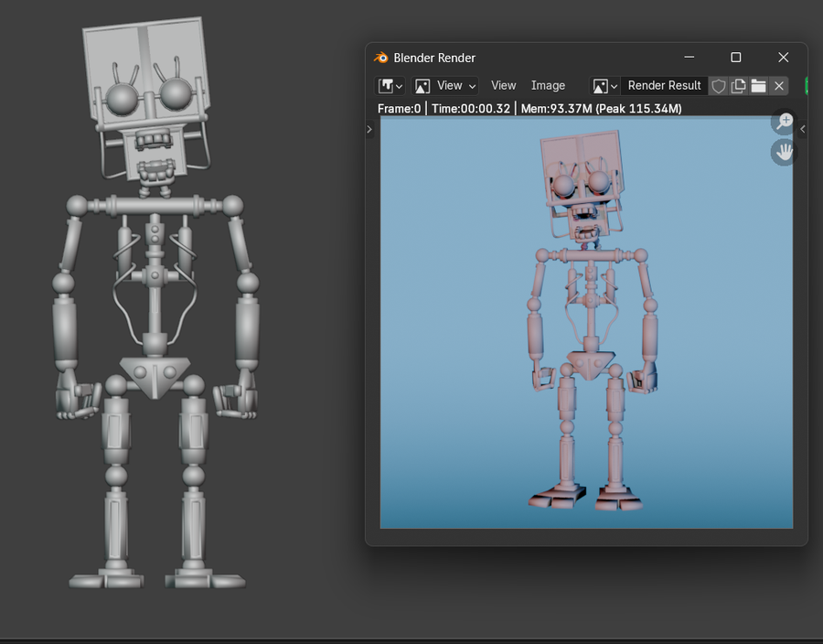This screenshot has height=644, width=823.
Task: Expand the right sidebar region arrow
Action: [x=803, y=129]
